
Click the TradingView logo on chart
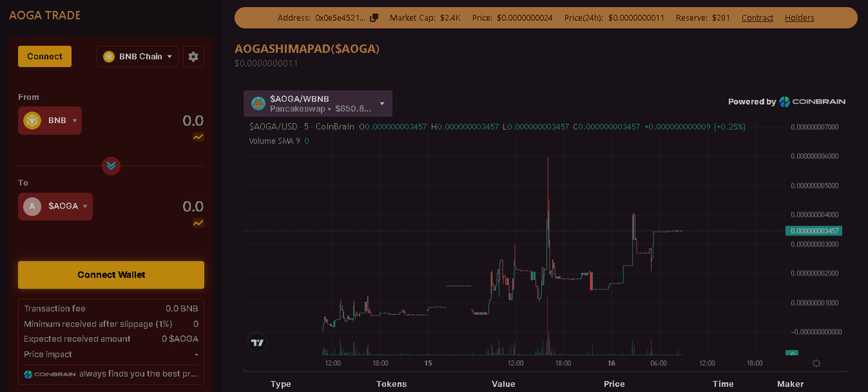pos(257,343)
